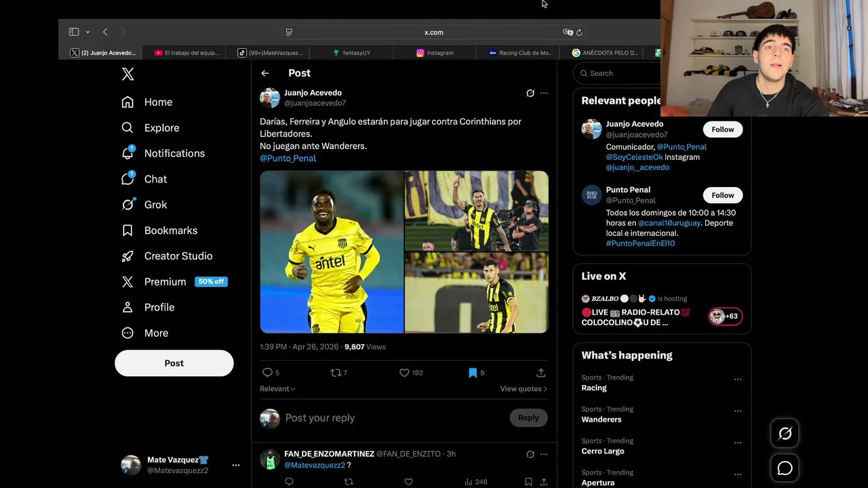Open the floating chat messages button
Viewport: 868px width, 488px height.
(785, 468)
